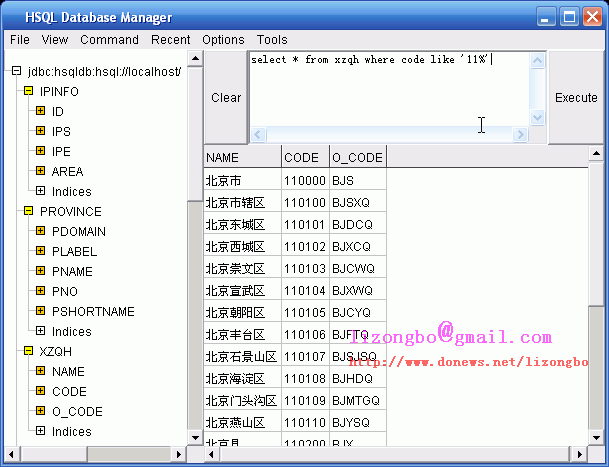Collapse the jdbc:hsqldb root connection node
This screenshot has width=609, height=467.
point(16,72)
